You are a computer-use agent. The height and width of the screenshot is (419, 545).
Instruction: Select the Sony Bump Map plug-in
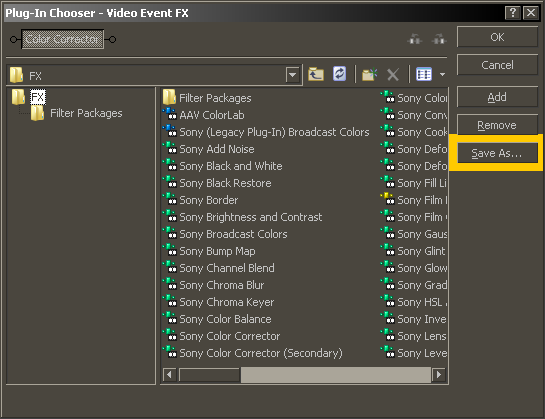tap(209, 251)
